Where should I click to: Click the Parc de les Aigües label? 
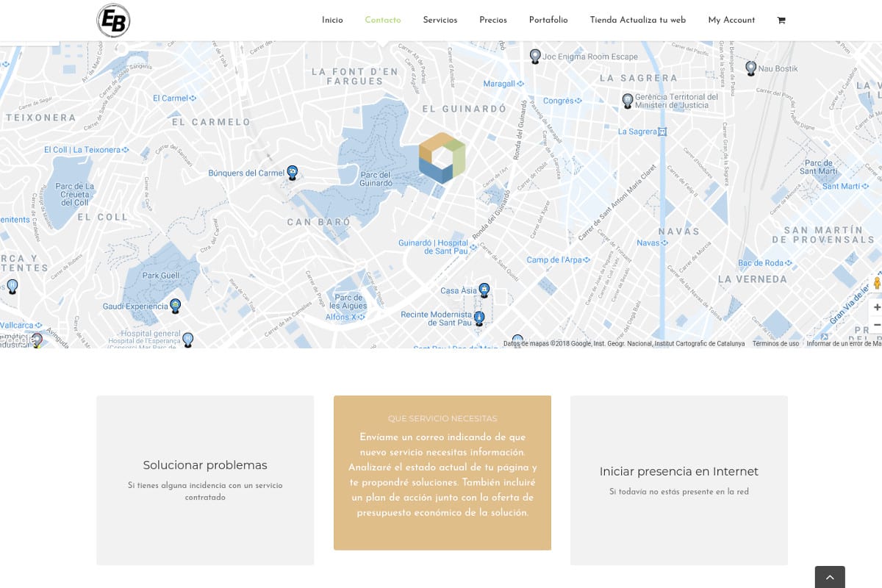coord(347,302)
